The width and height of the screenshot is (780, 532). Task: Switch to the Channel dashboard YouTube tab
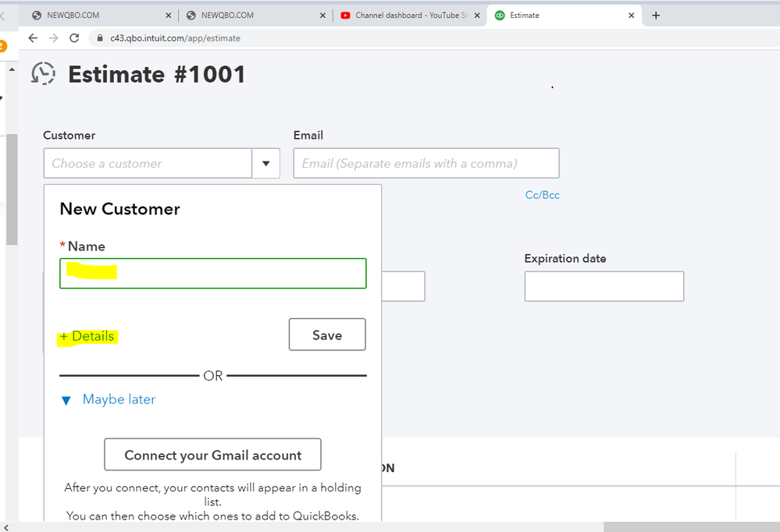point(406,16)
